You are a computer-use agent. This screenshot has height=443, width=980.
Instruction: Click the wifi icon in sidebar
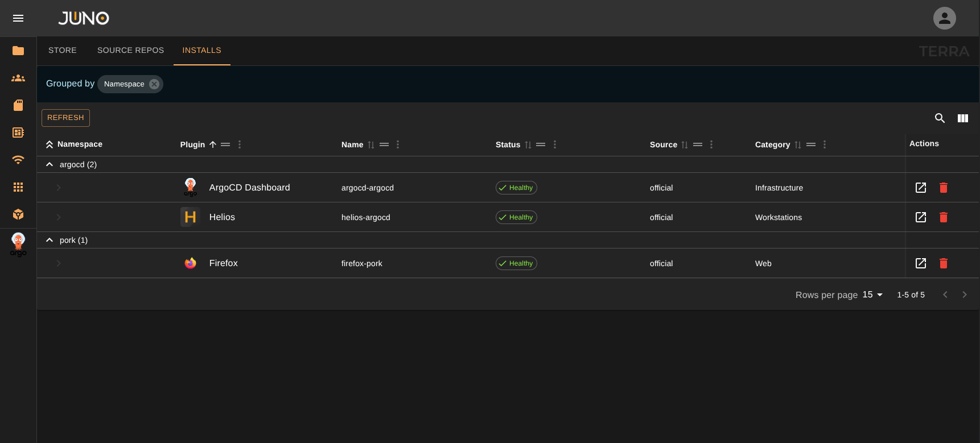[x=18, y=160]
